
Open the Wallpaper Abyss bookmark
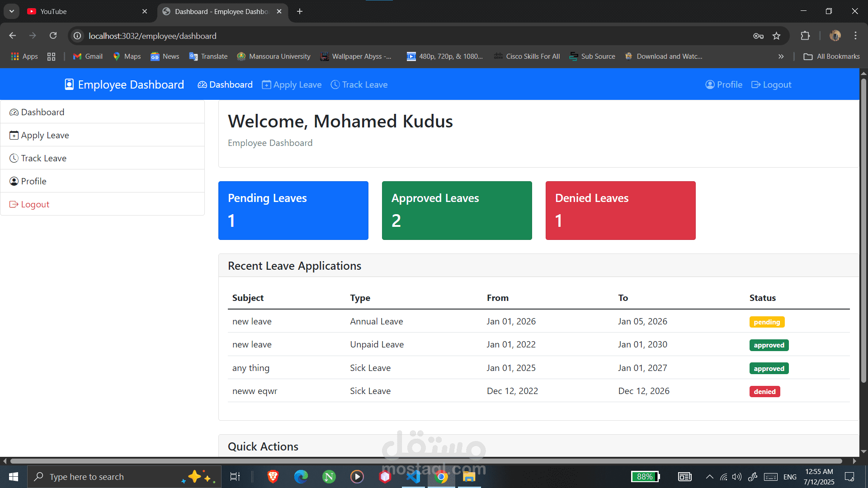[x=356, y=56]
